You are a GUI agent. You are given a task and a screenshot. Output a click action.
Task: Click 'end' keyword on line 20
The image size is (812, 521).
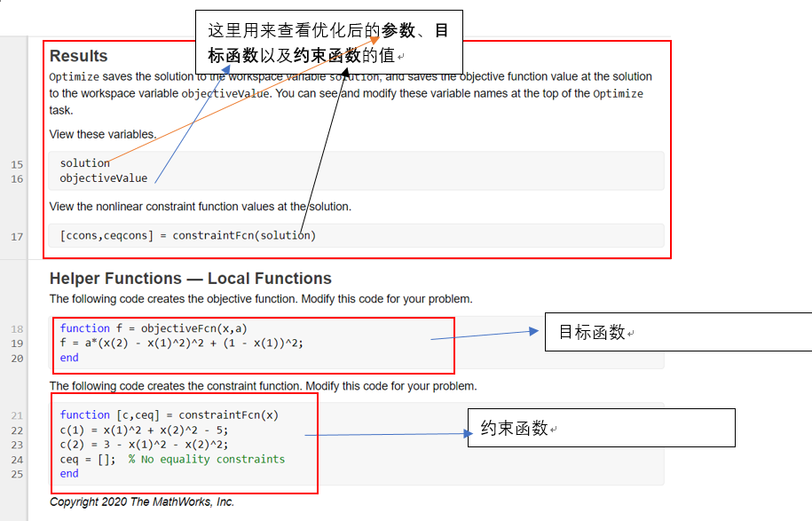coord(69,358)
